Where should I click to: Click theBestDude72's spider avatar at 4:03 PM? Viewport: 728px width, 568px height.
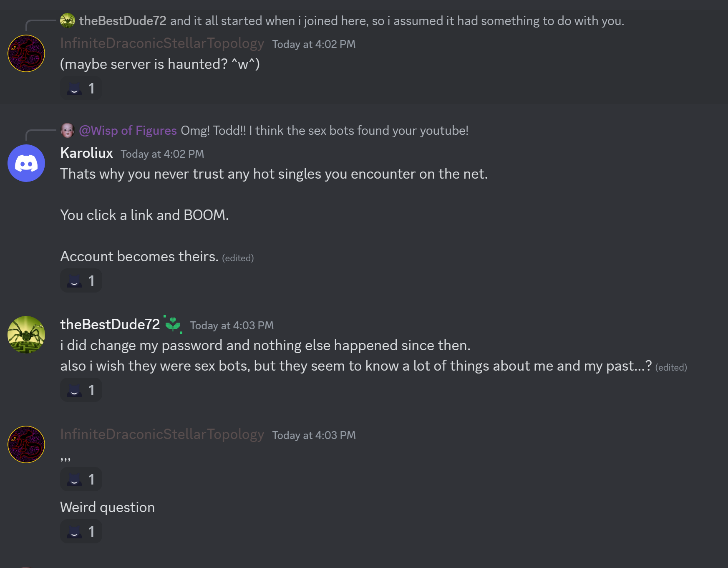(26, 335)
